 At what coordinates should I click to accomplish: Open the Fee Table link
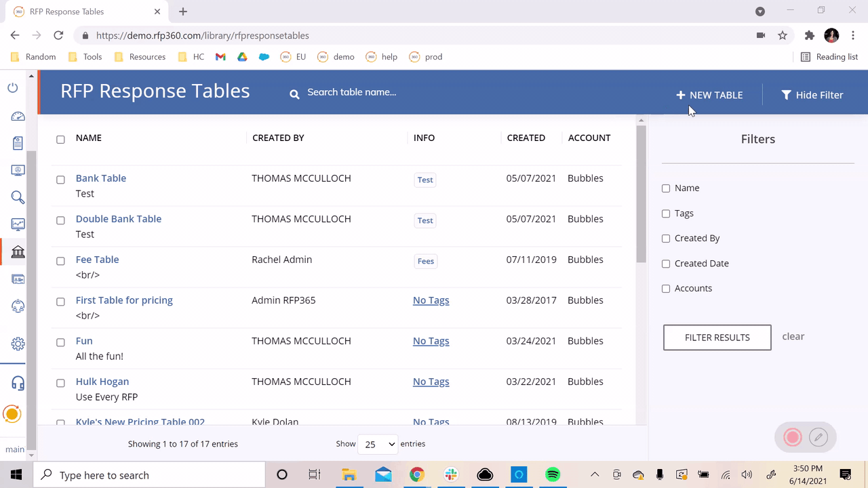point(97,259)
